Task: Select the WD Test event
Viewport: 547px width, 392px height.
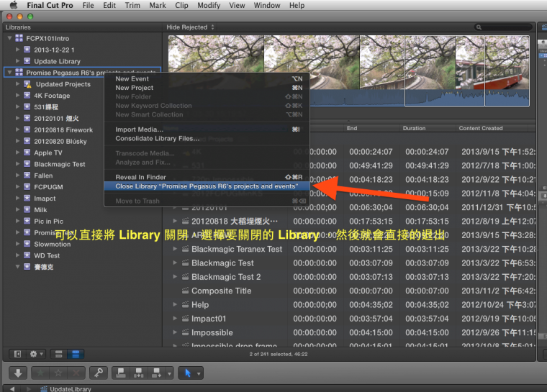Action: (x=47, y=255)
